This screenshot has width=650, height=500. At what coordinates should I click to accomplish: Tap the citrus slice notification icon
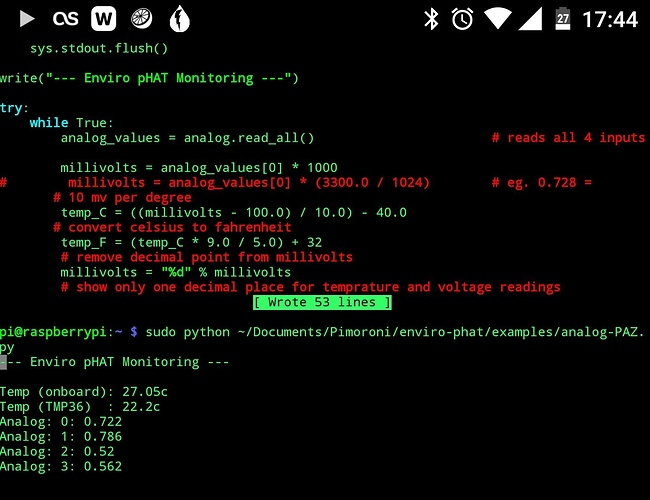coord(141,19)
